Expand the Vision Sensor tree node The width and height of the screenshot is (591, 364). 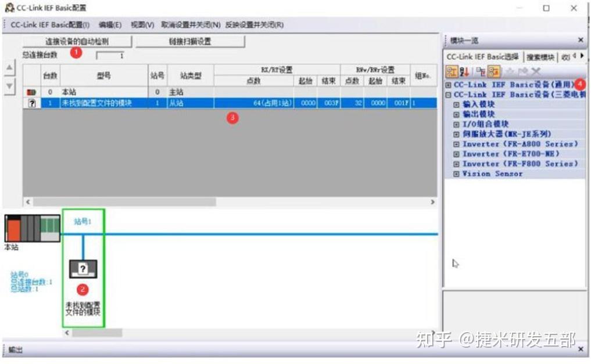click(x=456, y=174)
